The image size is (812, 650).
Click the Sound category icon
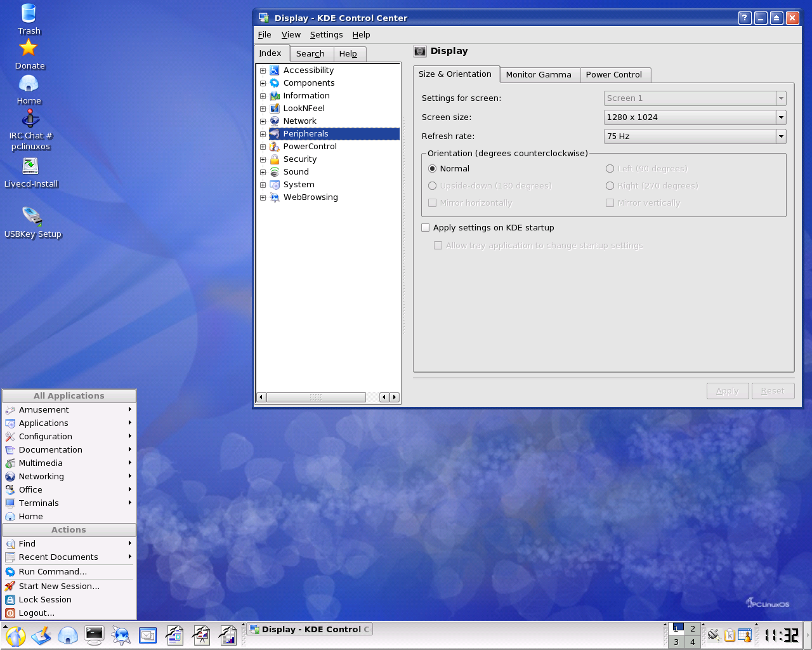275,172
